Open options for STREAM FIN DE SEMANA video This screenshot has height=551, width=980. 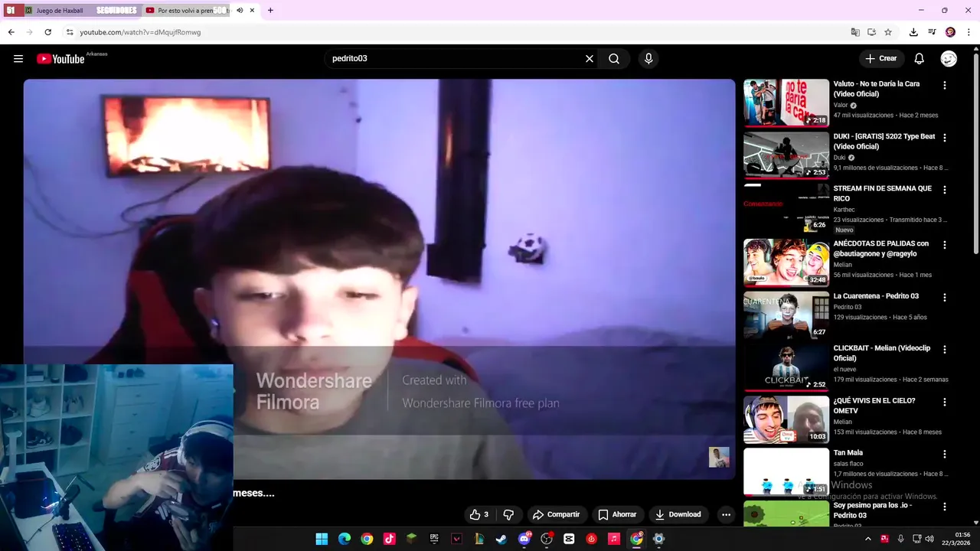point(944,190)
